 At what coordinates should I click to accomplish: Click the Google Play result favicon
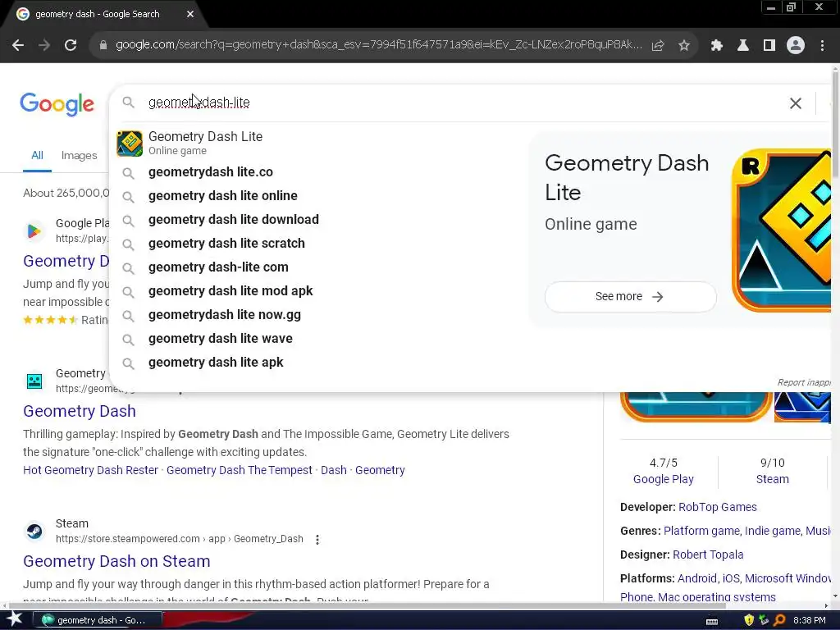pyautogui.click(x=34, y=231)
